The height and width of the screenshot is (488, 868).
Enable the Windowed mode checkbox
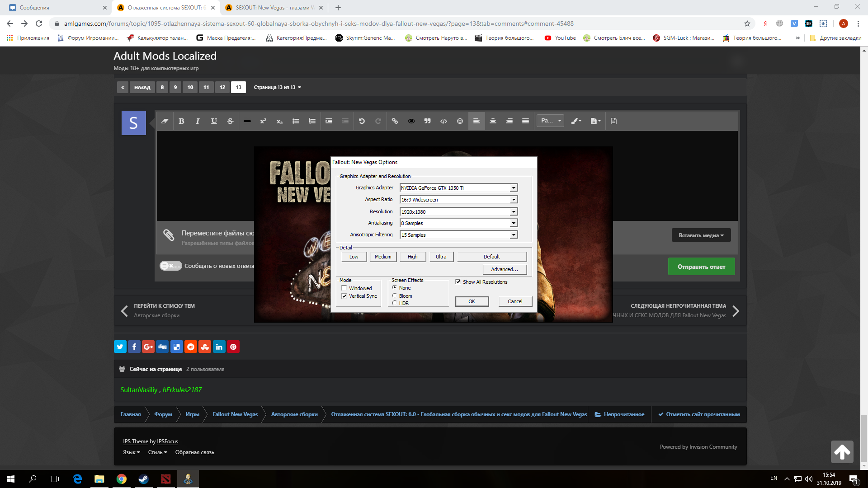344,288
